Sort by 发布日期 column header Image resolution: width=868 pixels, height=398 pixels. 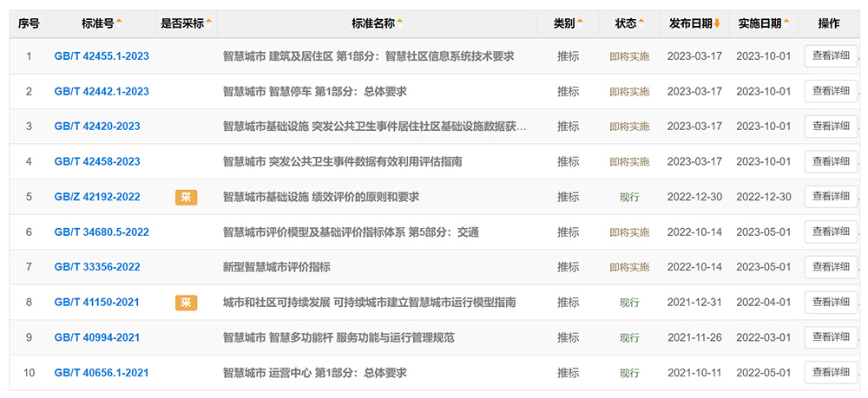[694, 23]
